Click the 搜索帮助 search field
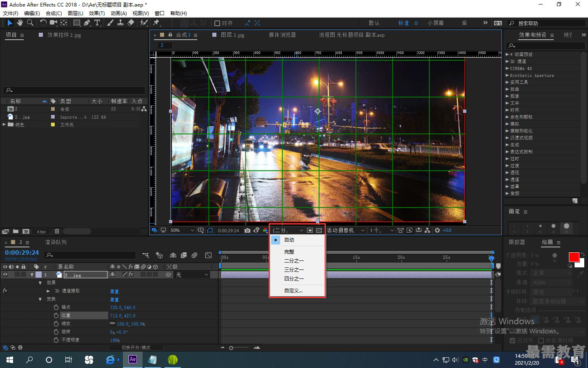Image resolution: width=588 pixels, height=368 pixels. pos(546,23)
